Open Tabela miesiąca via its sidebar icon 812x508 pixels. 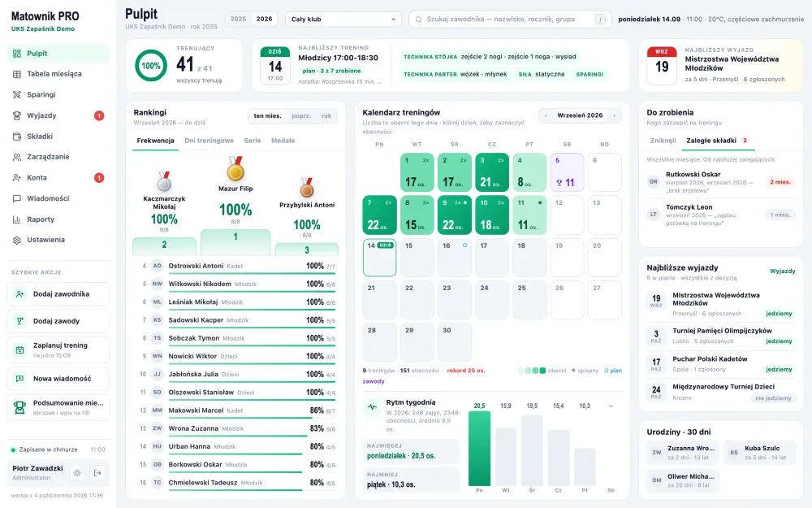(17, 74)
